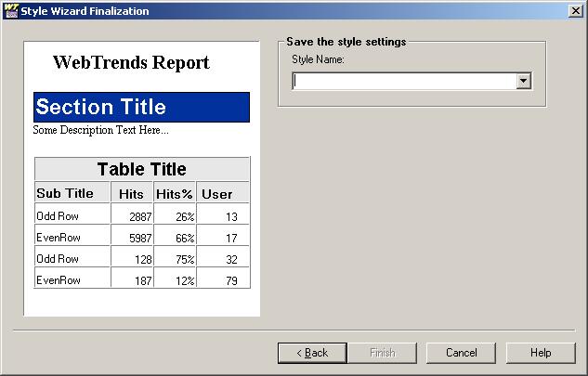Click the blue Section Title banner
This screenshot has width=588, height=376.
click(x=141, y=107)
